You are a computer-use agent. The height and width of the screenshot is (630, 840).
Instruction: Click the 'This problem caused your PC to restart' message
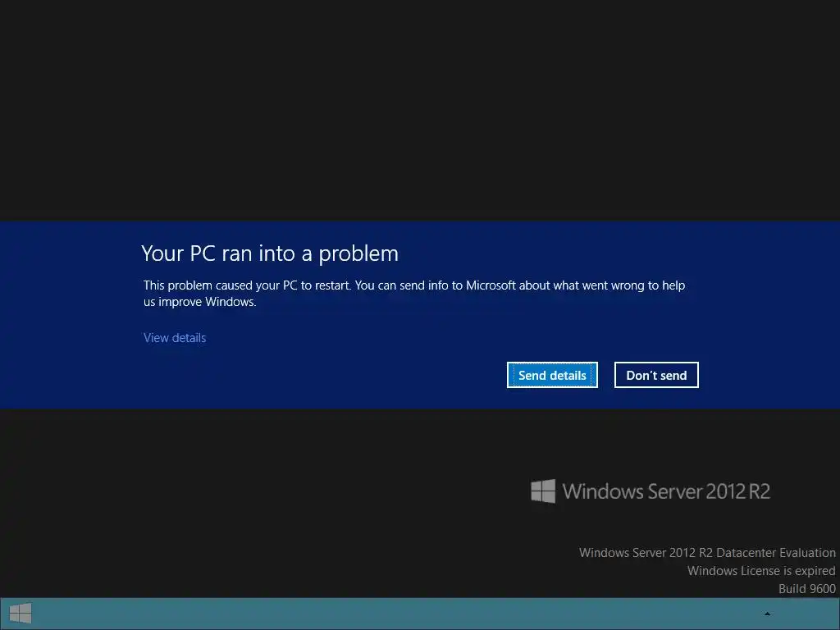pyautogui.click(x=414, y=293)
